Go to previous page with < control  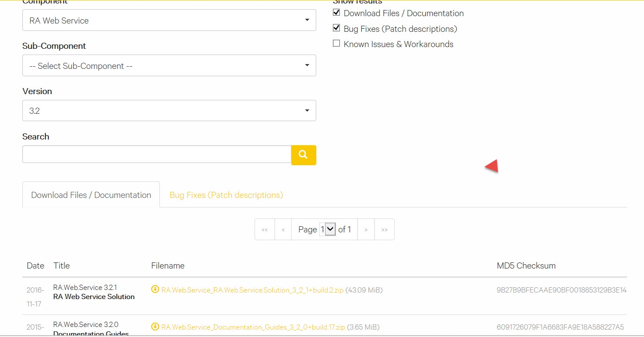(x=283, y=229)
